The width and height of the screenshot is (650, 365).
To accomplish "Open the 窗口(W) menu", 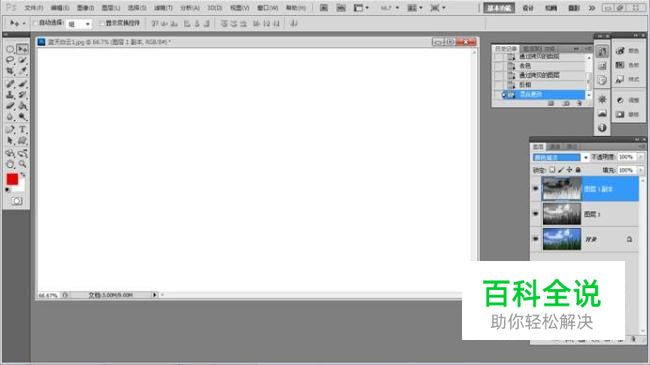I will 267,8.
